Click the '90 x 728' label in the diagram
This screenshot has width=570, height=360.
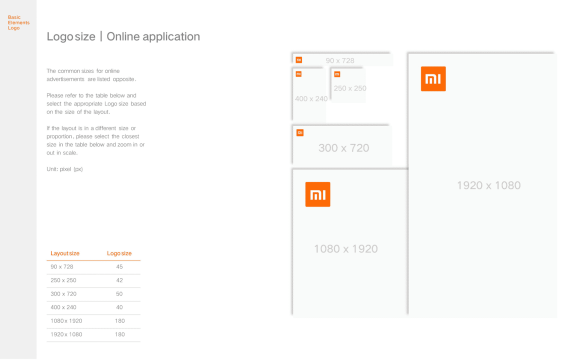[340, 60]
